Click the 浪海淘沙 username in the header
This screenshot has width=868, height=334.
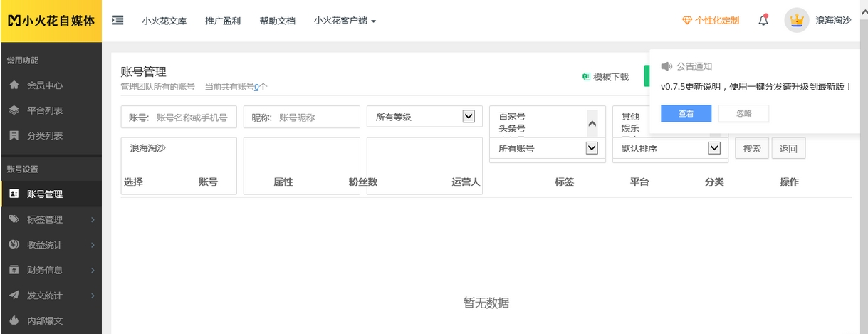click(833, 21)
